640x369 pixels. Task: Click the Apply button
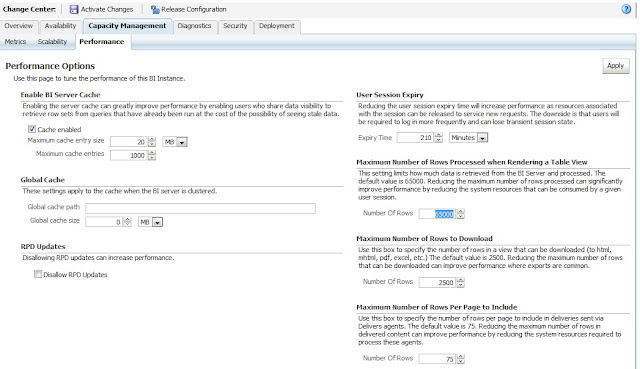coord(616,66)
